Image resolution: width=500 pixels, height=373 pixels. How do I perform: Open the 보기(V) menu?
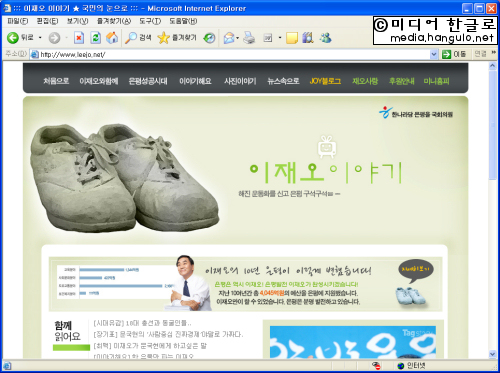point(77,21)
